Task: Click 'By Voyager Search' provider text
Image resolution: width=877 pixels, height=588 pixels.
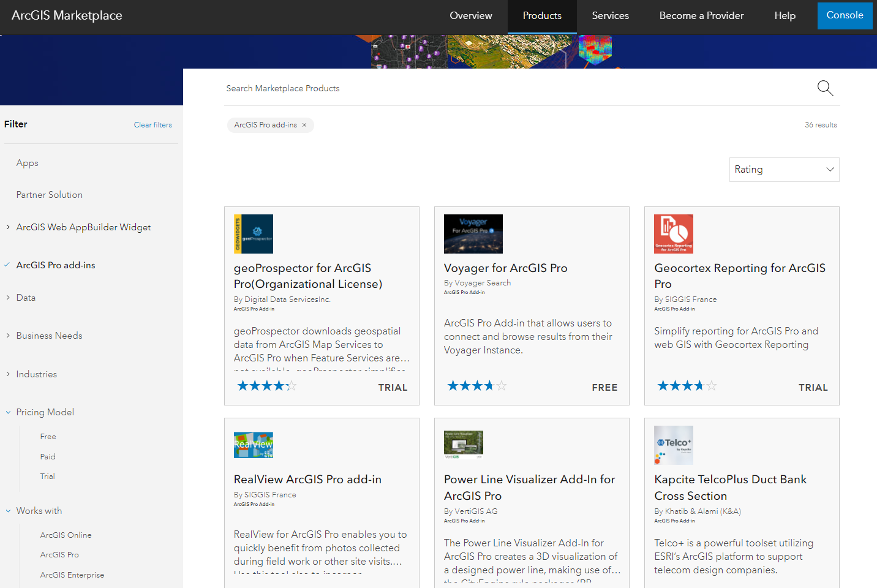Action: coord(477,283)
